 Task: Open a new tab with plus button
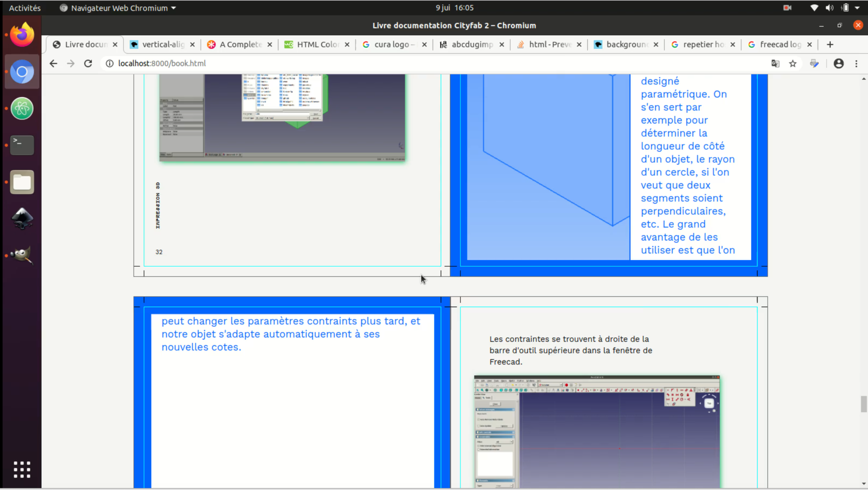830,44
